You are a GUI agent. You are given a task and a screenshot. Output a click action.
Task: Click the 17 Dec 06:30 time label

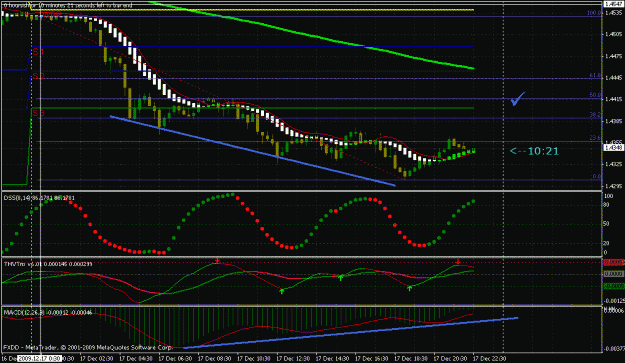pos(175,358)
